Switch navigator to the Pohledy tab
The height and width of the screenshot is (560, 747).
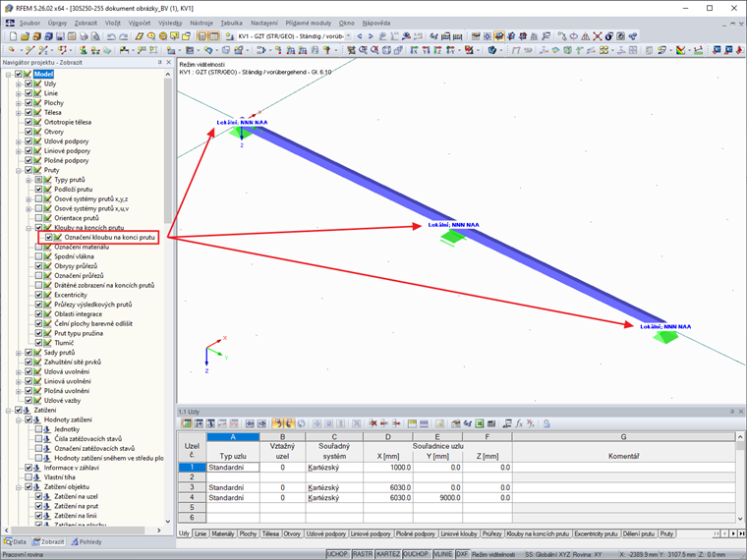pyautogui.click(x=86, y=542)
